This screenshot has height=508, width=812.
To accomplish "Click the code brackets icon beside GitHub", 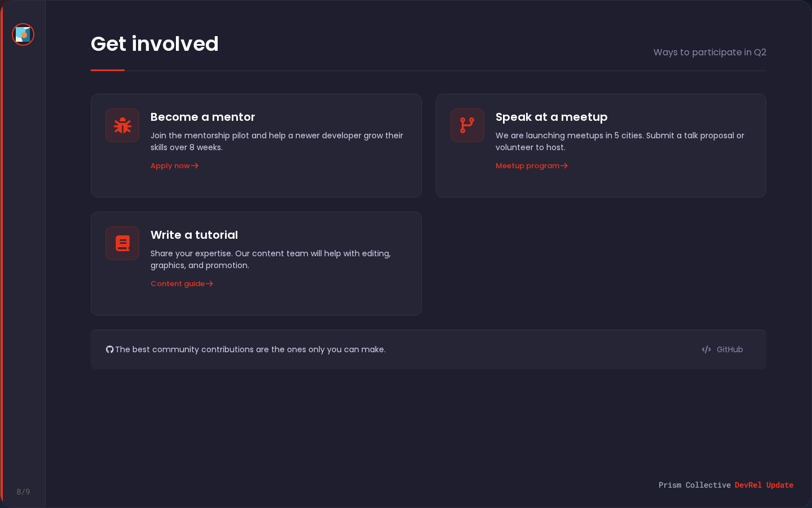I will (706, 349).
